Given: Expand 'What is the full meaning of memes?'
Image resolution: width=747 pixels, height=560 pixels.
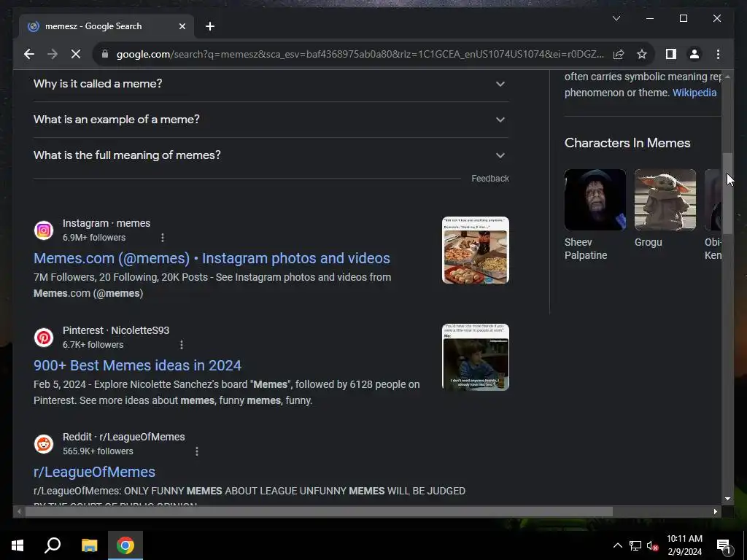Looking at the screenshot, I should click(x=271, y=155).
